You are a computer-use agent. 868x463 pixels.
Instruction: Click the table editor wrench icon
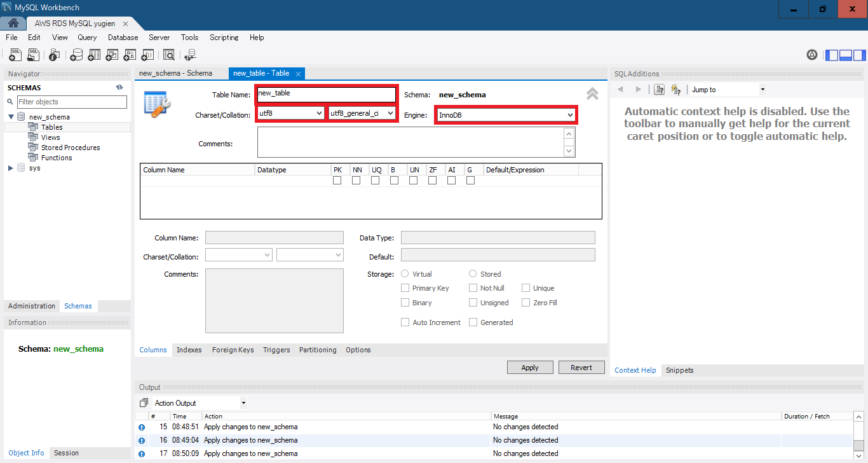click(x=157, y=104)
